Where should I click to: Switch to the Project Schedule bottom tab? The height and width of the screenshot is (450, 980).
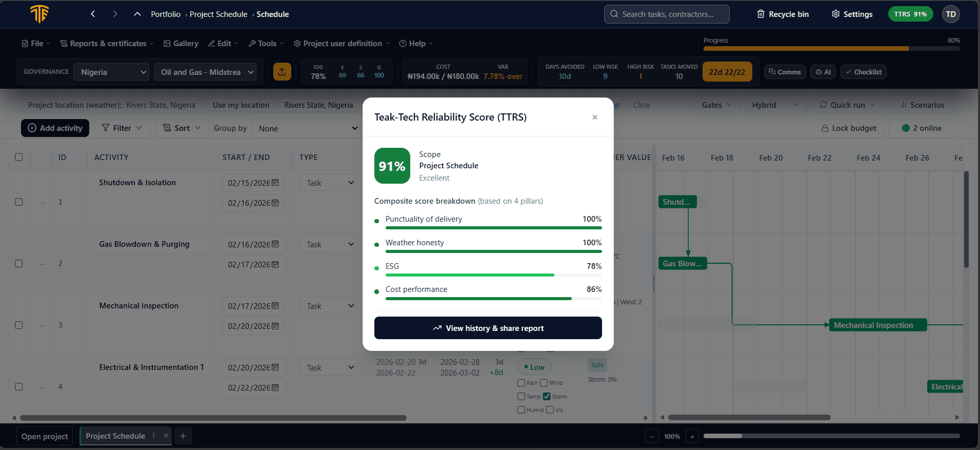coord(115,436)
